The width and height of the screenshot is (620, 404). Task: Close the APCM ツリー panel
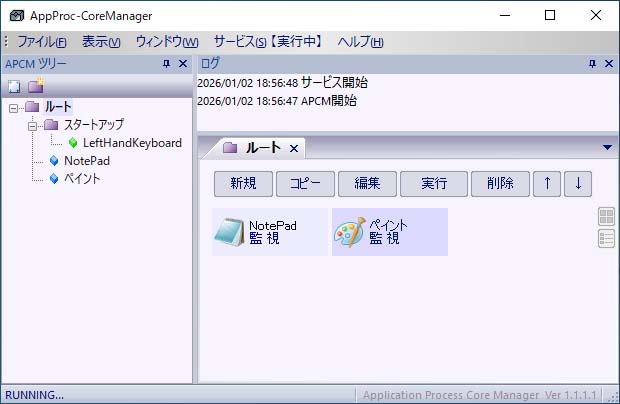point(183,64)
